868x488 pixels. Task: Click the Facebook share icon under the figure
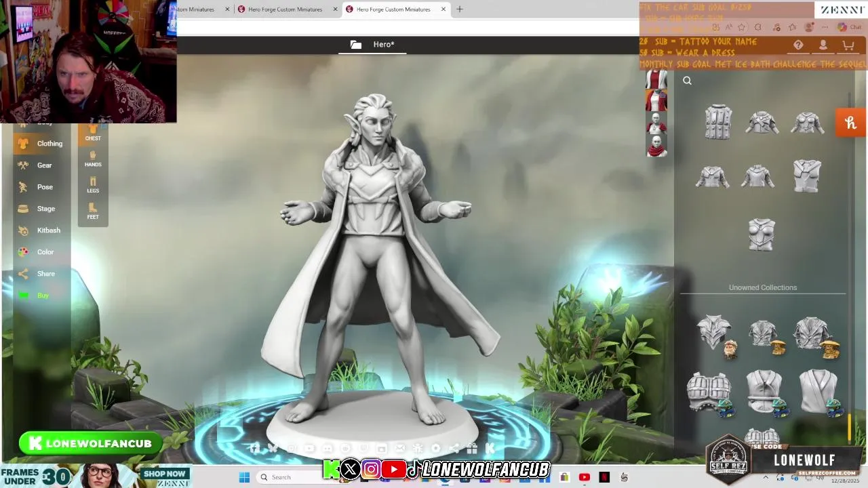click(255, 449)
